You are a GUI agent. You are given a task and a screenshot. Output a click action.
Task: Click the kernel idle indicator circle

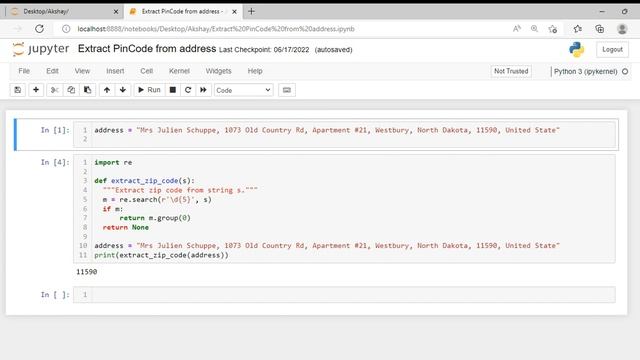pyautogui.click(x=625, y=71)
